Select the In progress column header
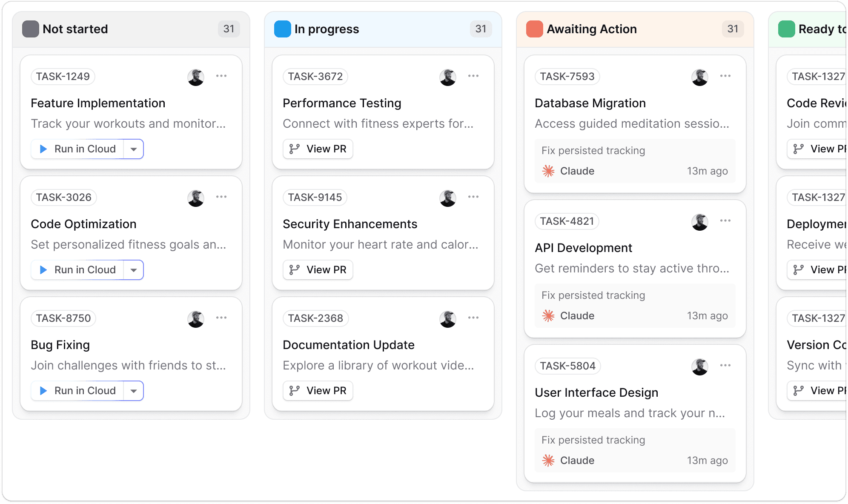This screenshot has height=504, width=848. tap(327, 29)
